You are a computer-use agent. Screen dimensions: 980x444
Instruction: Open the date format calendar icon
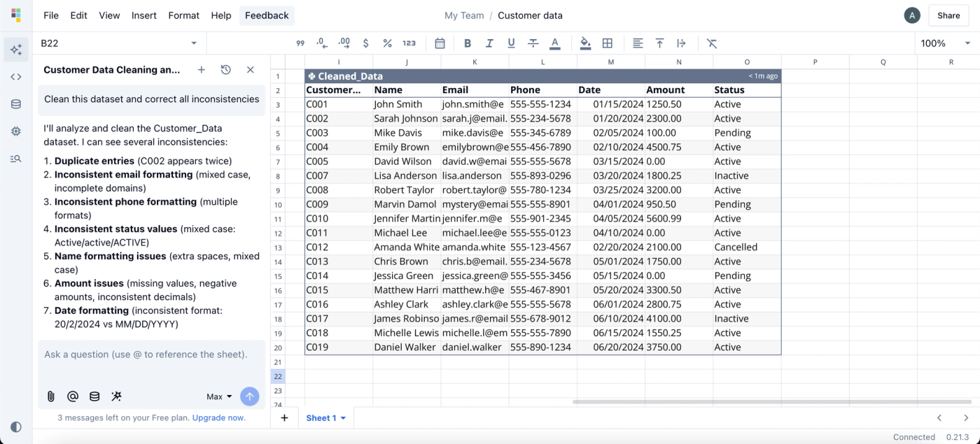coord(440,43)
